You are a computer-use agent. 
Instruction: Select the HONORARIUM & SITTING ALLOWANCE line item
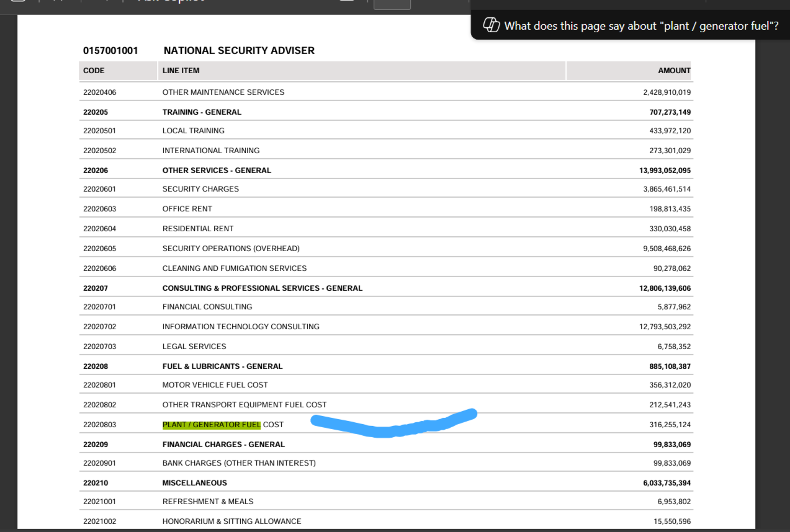[231, 521]
